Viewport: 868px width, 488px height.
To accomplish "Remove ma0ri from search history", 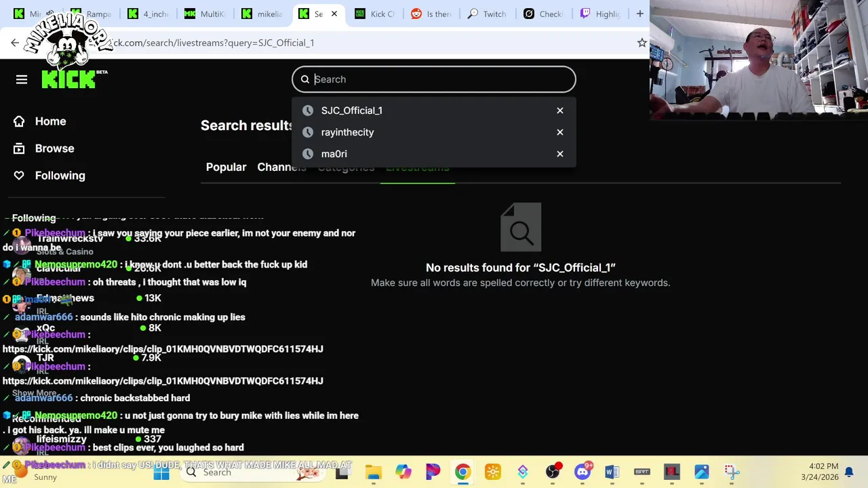I will (560, 154).
